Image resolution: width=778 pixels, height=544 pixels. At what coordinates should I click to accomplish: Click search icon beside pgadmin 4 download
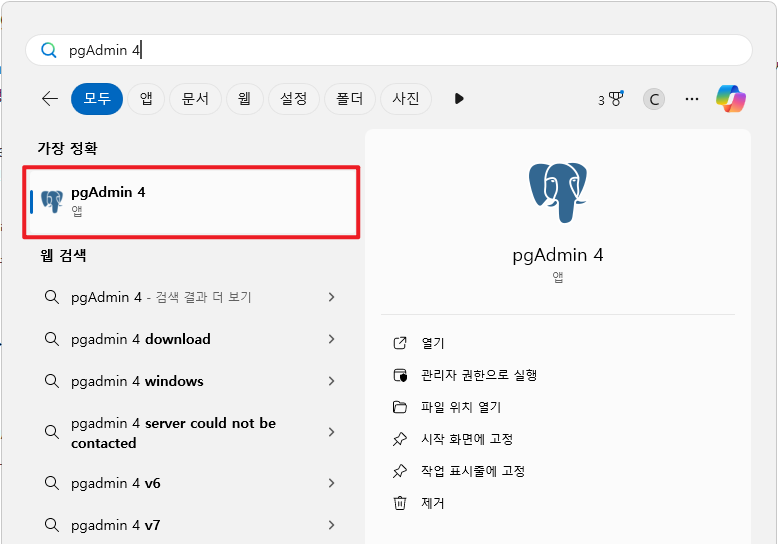(52, 339)
